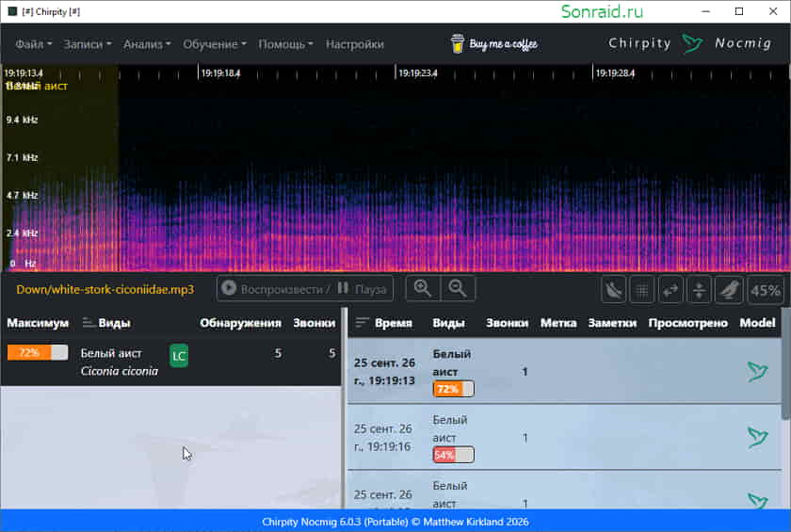The height and width of the screenshot is (532, 791).
Task: Click the Белый аист label on spectrogram
Action: (37, 86)
